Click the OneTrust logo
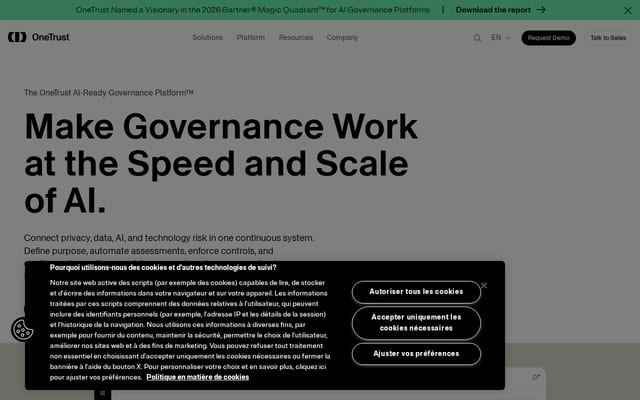 click(x=39, y=37)
